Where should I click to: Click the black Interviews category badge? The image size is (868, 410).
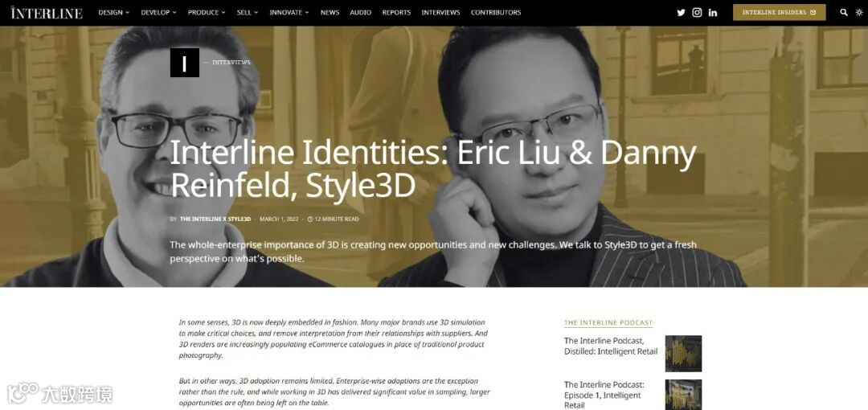coord(184,63)
